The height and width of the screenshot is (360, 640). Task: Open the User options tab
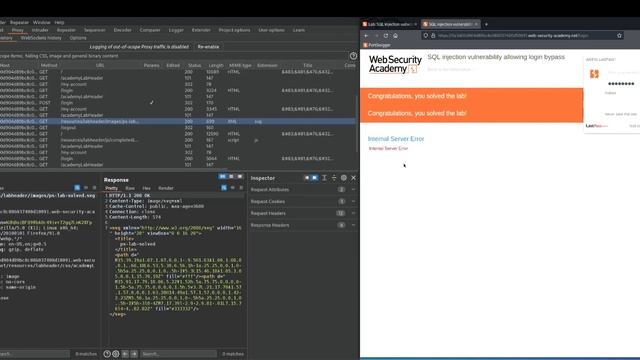tap(271, 30)
